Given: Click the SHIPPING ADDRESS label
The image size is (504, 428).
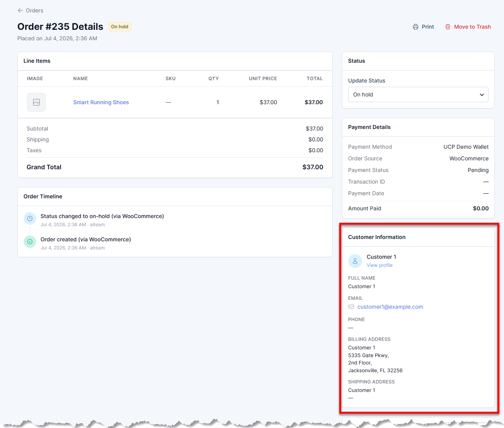Looking at the screenshot, I should click(x=371, y=382).
